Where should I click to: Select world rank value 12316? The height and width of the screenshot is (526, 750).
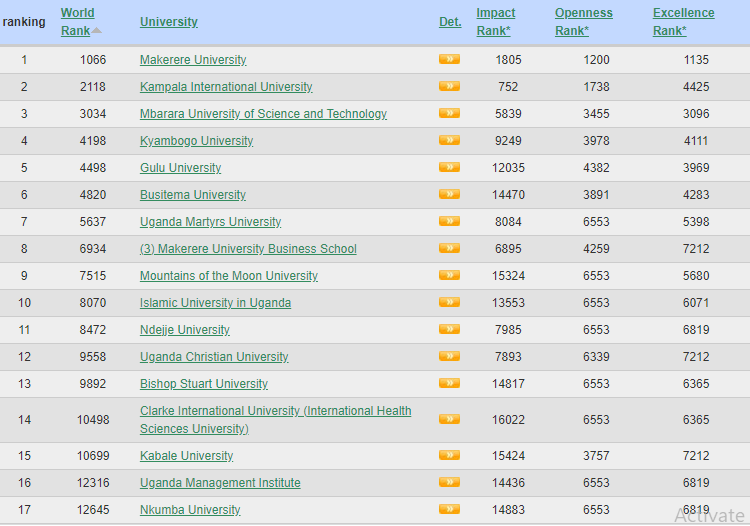click(93, 482)
